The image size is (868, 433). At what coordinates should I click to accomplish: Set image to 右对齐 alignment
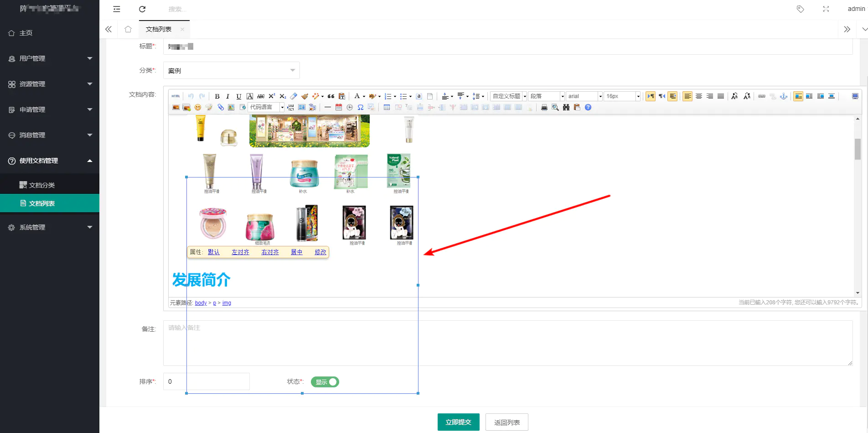tap(270, 252)
